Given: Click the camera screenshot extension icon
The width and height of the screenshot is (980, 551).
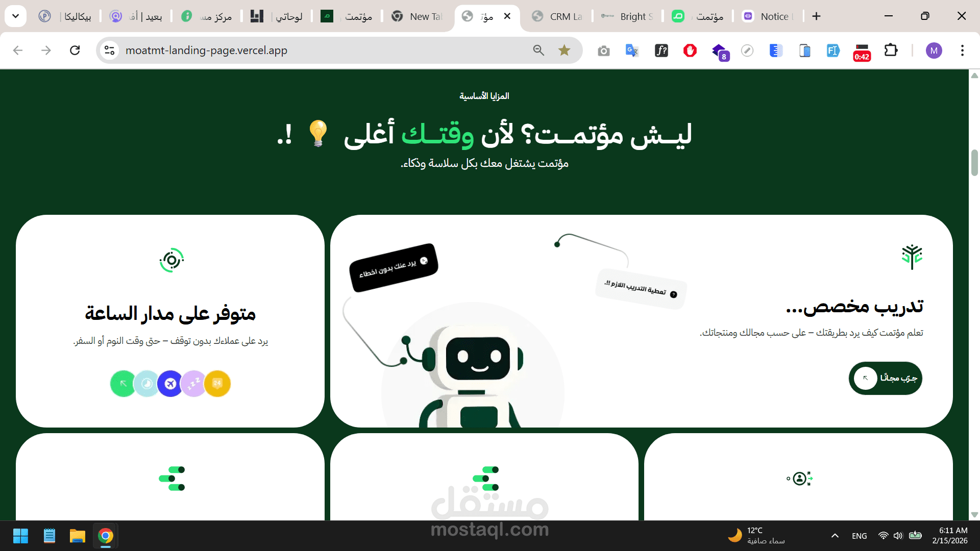Looking at the screenshot, I should coord(603,51).
